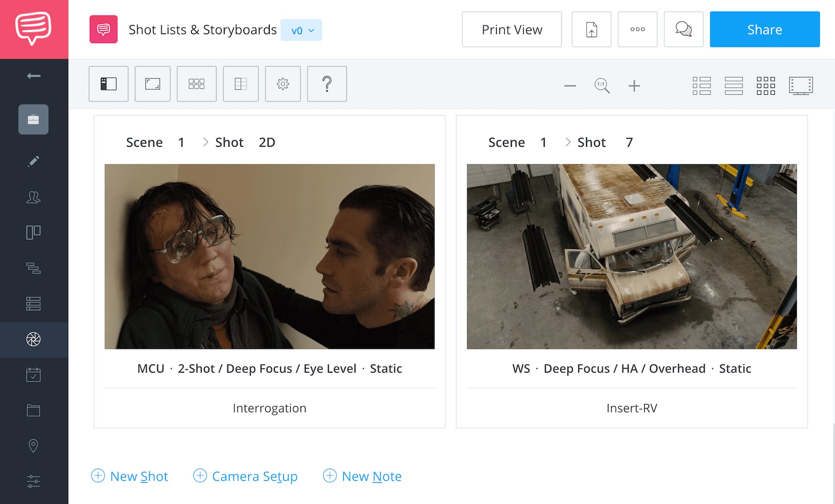Click the shot number 2D
835x504 pixels.
(267, 142)
